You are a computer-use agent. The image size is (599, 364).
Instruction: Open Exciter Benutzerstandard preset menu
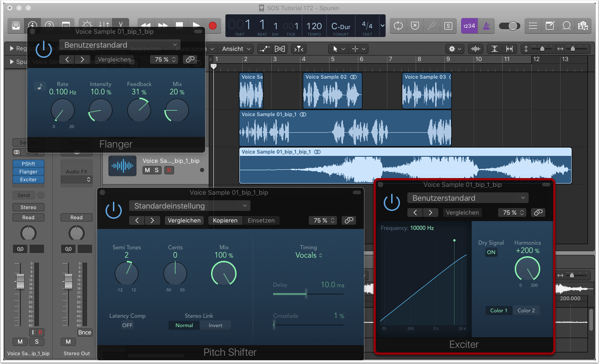click(x=467, y=198)
